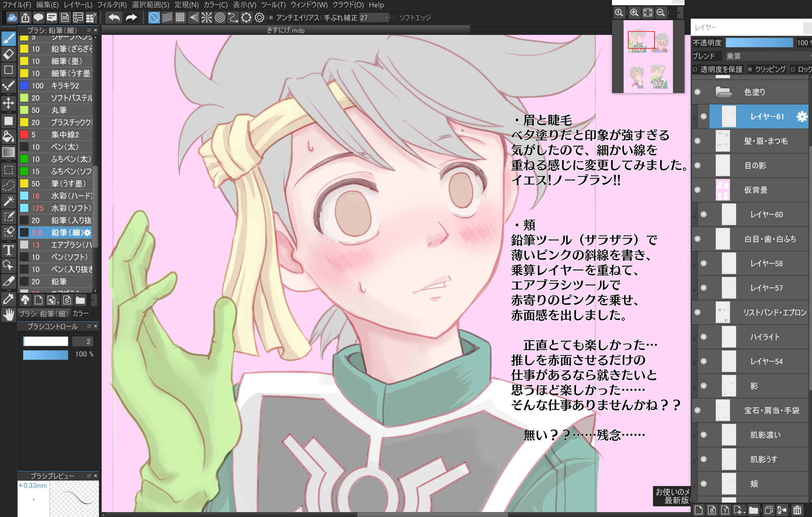Click the Undo arrow button

pos(114,17)
